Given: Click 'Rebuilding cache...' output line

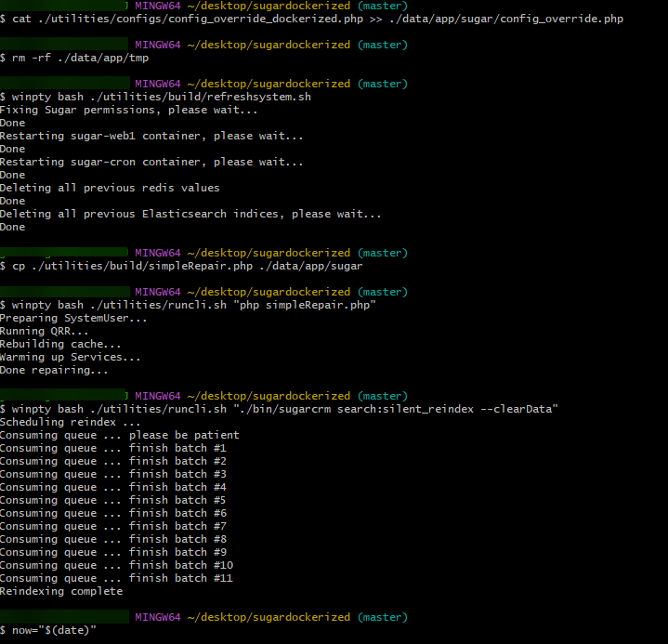Looking at the screenshot, I should [60, 344].
